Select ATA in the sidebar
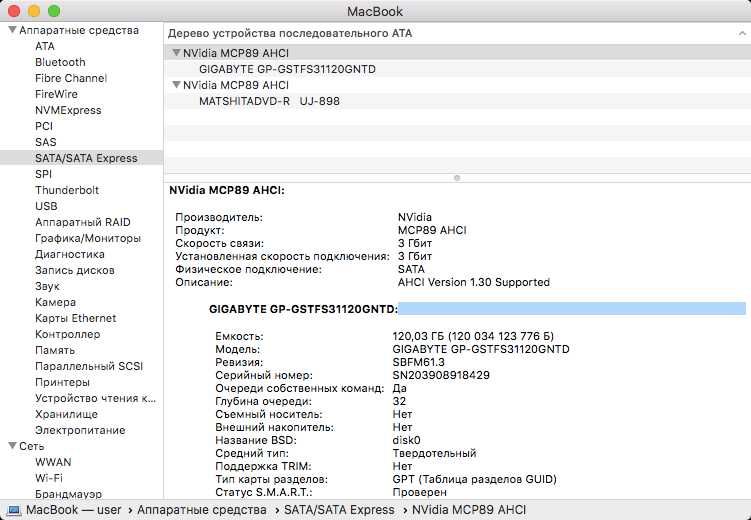Screen dimensions: 751x520 coord(45,46)
